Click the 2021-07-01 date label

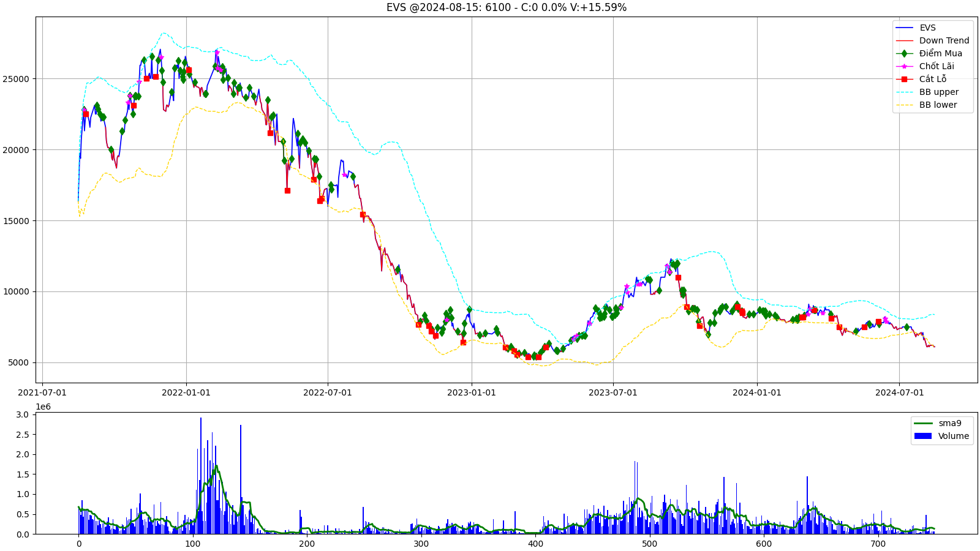pos(42,392)
